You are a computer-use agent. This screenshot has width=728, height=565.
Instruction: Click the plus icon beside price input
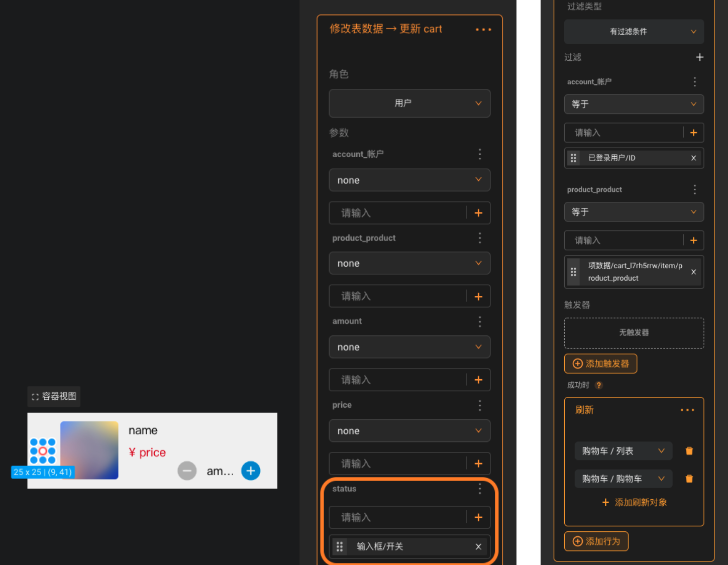click(x=478, y=464)
